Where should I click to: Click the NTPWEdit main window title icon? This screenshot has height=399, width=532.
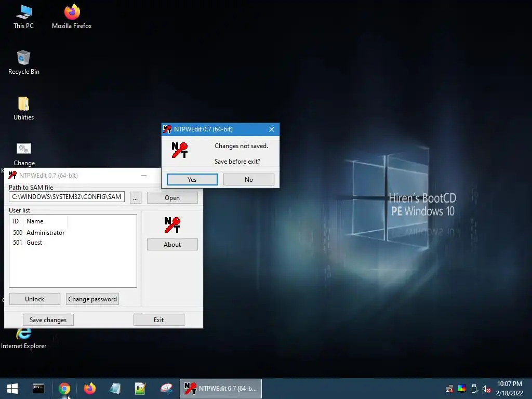(x=12, y=175)
